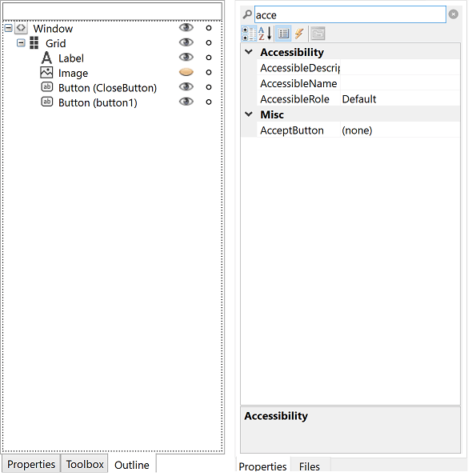Screen dimensions: 472x476
Task: Show Events with the lightning bolt icon
Action: click(x=299, y=34)
